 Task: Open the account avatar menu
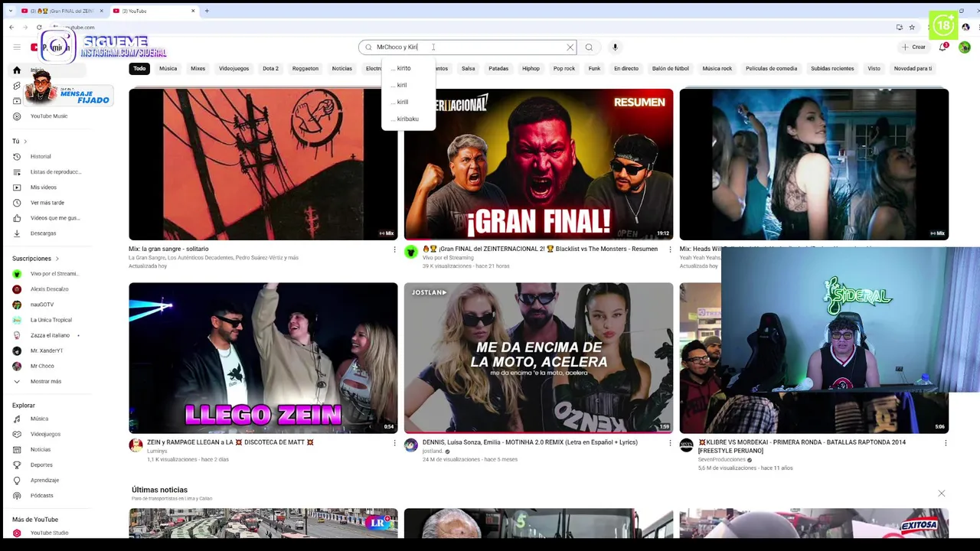point(964,47)
